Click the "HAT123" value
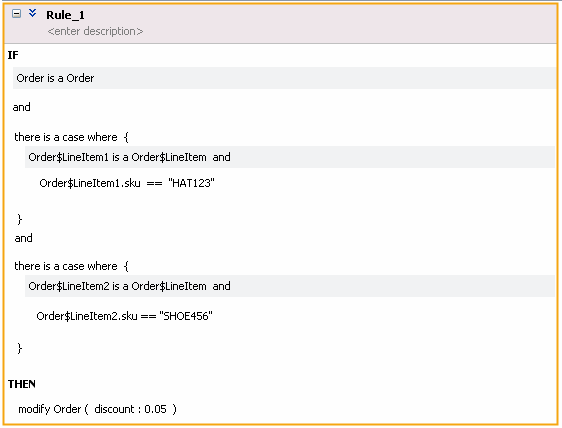Screen dimensions: 562x428 pos(191,183)
